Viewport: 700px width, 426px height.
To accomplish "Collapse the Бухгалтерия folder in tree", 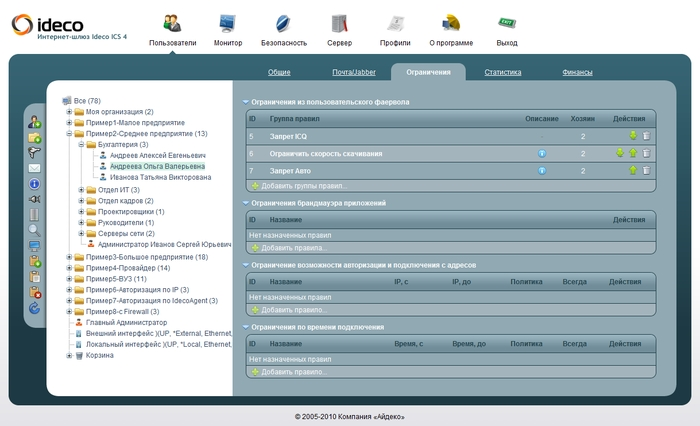I will [x=81, y=145].
